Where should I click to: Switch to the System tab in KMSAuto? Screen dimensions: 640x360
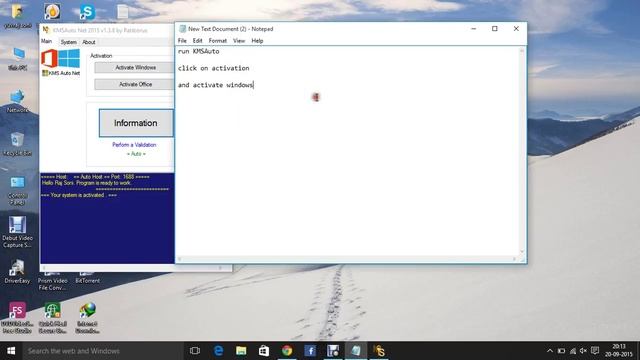pyautogui.click(x=69, y=42)
